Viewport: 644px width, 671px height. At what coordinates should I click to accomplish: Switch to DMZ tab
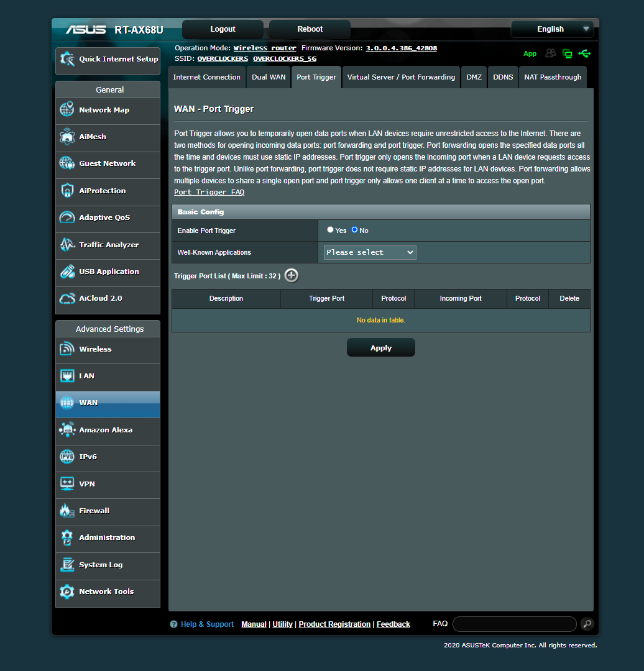(x=474, y=77)
